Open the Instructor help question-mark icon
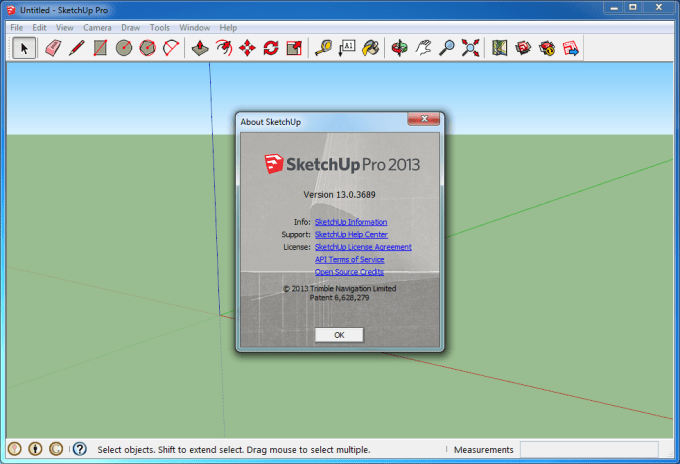 coord(80,449)
